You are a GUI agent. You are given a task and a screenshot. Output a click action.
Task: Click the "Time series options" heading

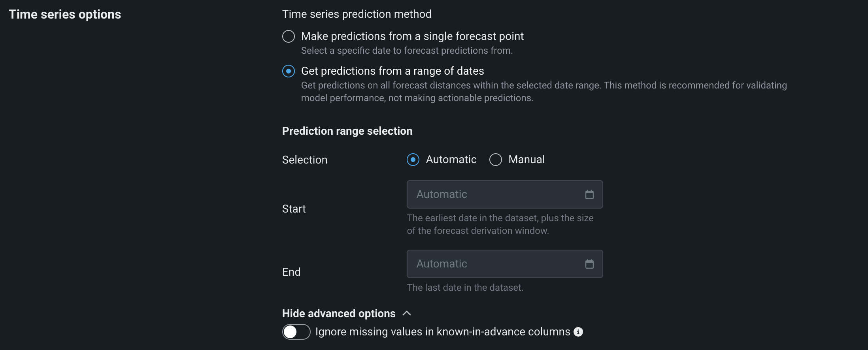[65, 14]
